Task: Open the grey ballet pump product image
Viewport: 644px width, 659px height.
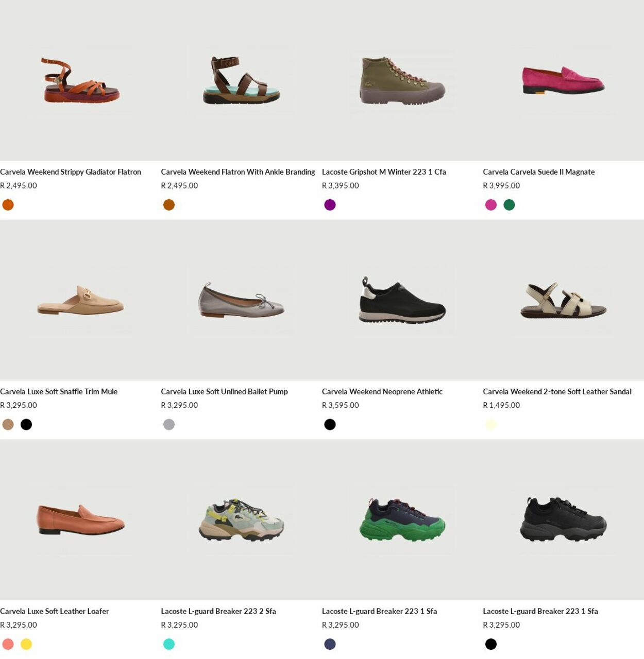Action: [x=241, y=300]
